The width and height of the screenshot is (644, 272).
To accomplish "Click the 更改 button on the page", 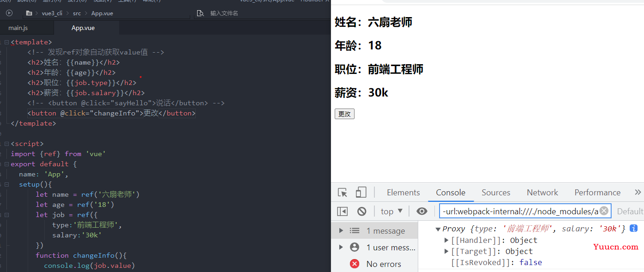I will pyautogui.click(x=344, y=114).
